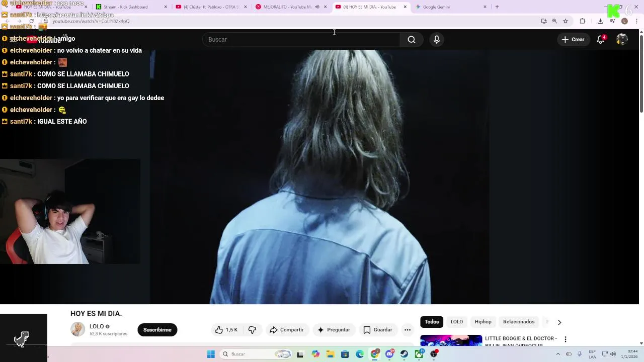Open the YouTube notifications bell
The width and height of the screenshot is (644, 362).
pos(600,40)
